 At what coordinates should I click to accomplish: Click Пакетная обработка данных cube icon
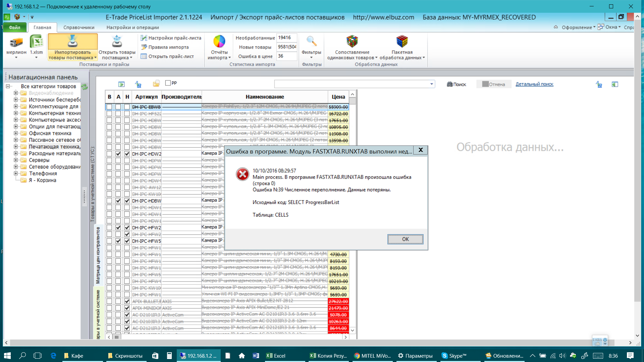pyautogui.click(x=402, y=42)
